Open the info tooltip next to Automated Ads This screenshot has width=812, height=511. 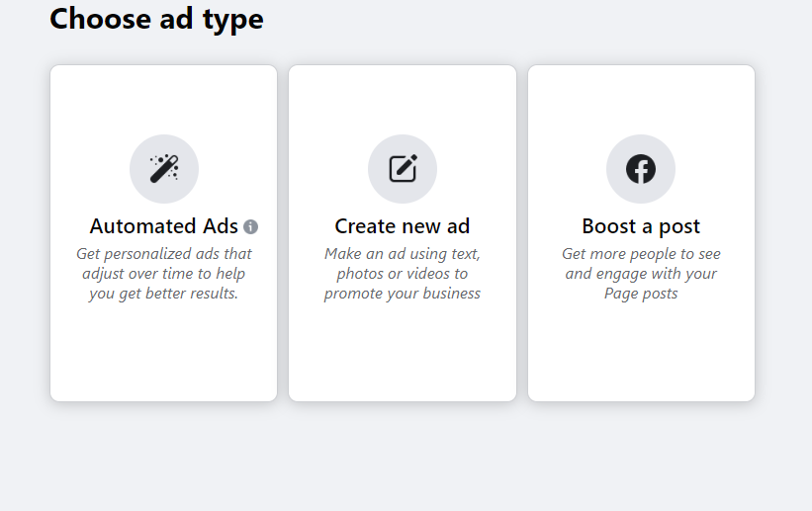(250, 226)
